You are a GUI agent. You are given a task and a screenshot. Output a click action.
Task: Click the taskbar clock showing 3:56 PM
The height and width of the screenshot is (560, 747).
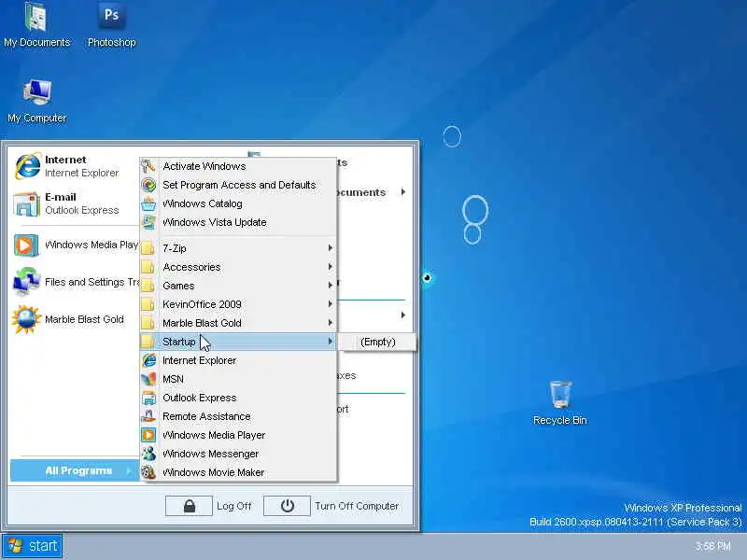point(712,546)
